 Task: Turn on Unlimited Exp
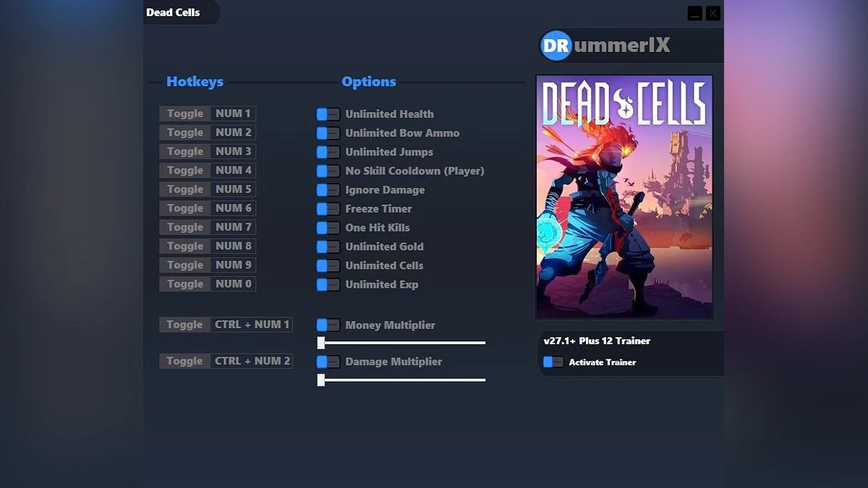point(327,284)
